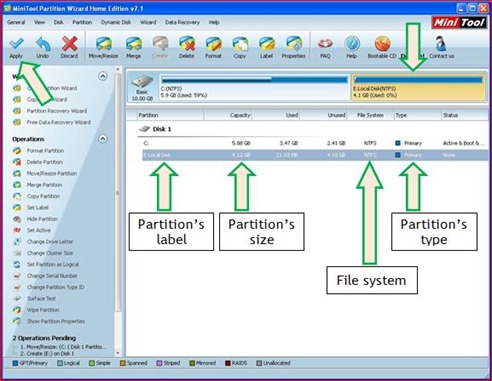Select the Merge toolbar icon

pos(133,44)
